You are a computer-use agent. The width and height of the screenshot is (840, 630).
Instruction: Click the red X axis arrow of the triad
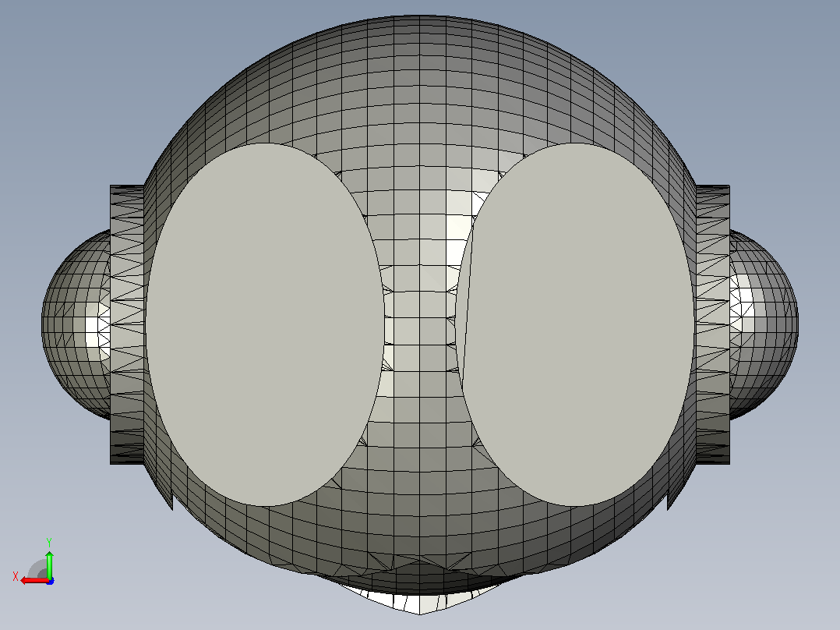(35, 581)
